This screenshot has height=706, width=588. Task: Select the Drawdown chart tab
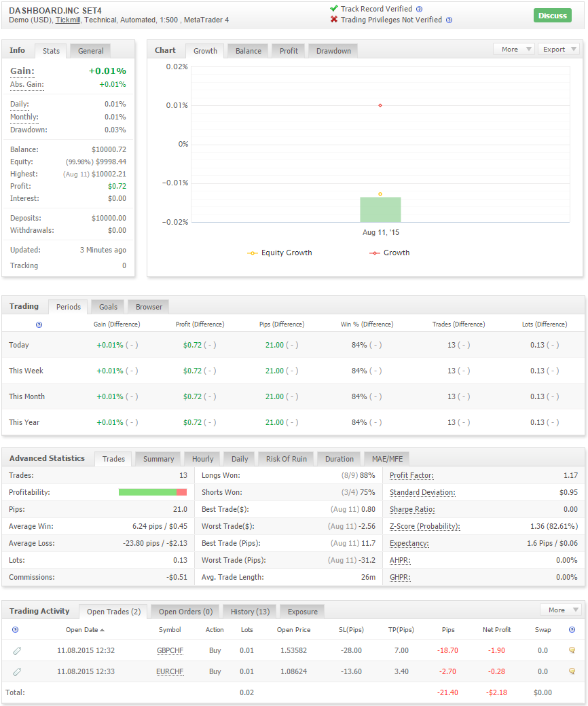(333, 51)
